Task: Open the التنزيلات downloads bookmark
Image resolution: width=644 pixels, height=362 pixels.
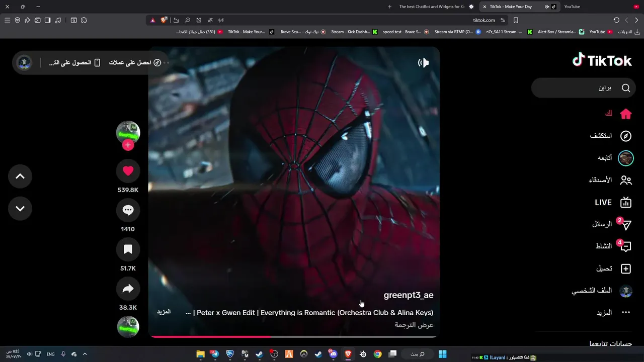Action: (628, 32)
